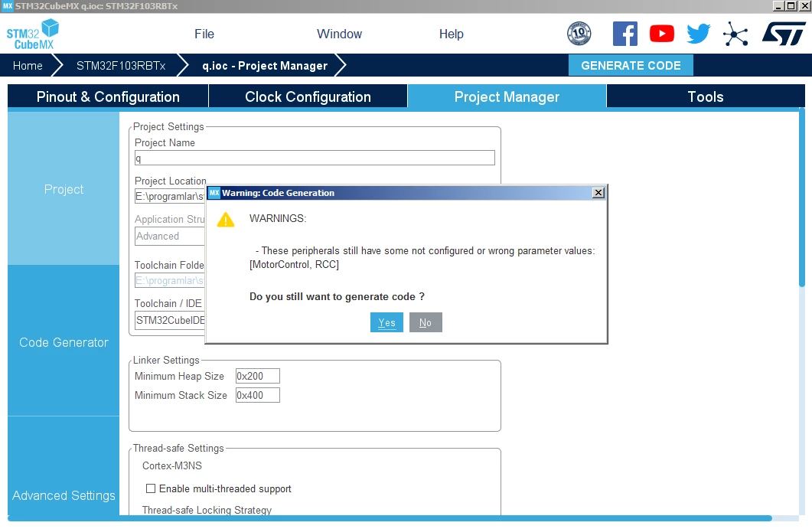812x529 pixels.
Task: Select the Advanced Settings side section
Action: click(x=64, y=495)
